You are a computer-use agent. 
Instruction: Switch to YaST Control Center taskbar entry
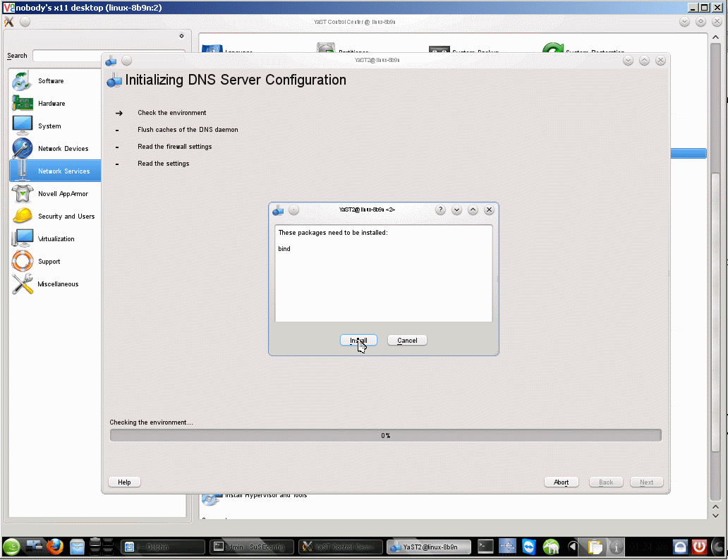point(340,547)
